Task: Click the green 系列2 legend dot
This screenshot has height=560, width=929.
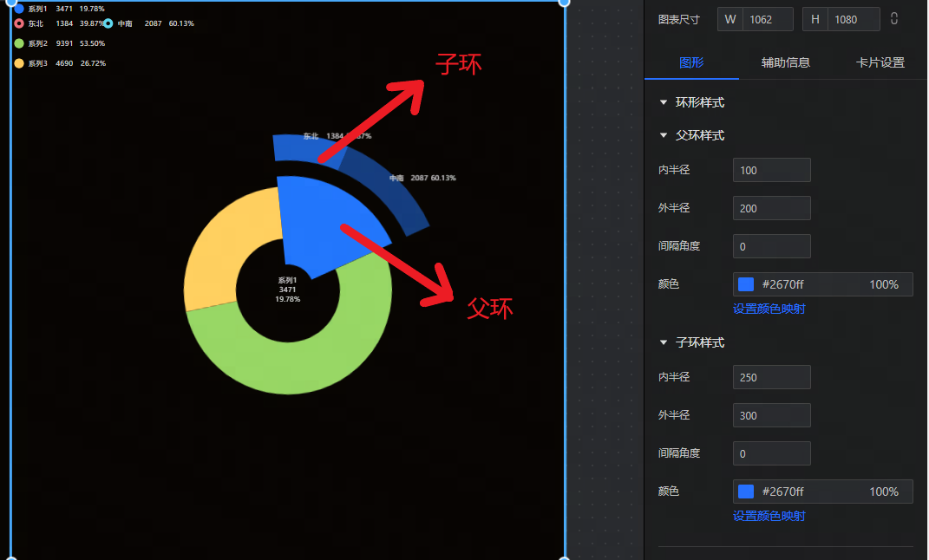Action: tap(19, 43)
